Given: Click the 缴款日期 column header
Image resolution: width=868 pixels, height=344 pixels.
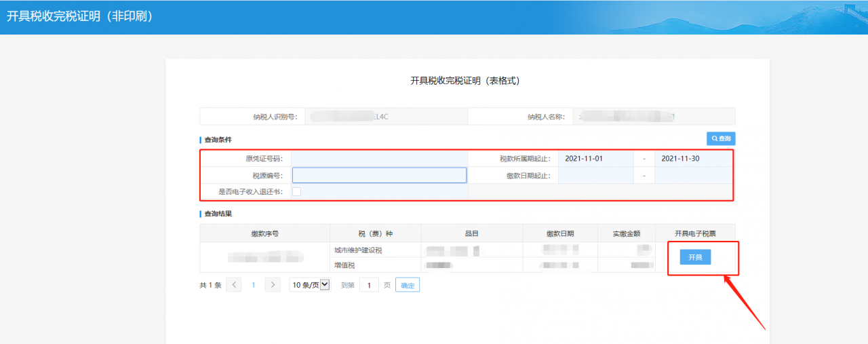Looking at the screenshot, I should coord(560,233).
